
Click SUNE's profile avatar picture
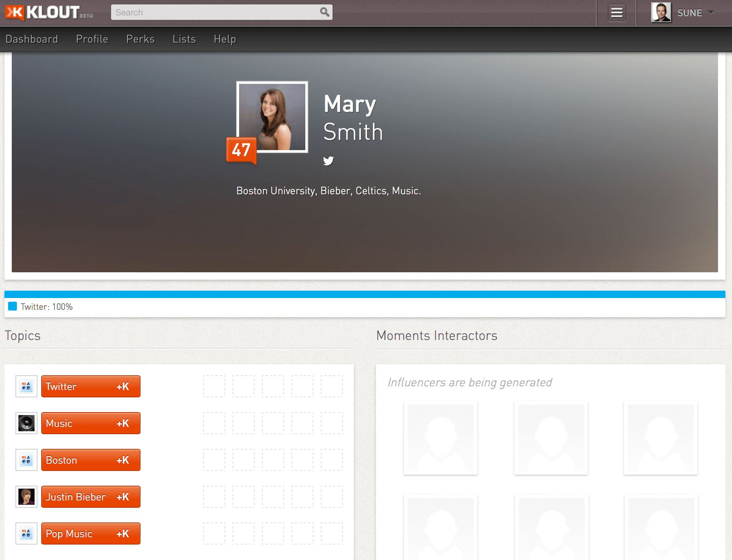660,12
